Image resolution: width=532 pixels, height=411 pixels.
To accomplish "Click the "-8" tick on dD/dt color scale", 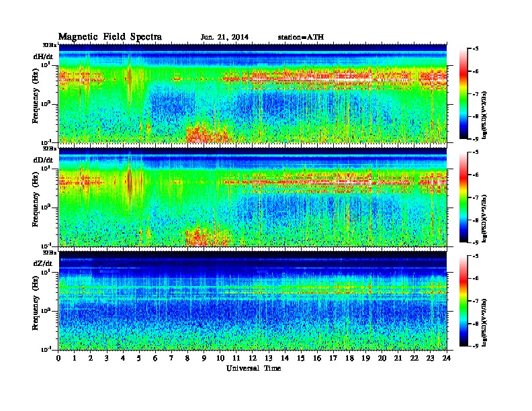I will click(x=476, y=220).
